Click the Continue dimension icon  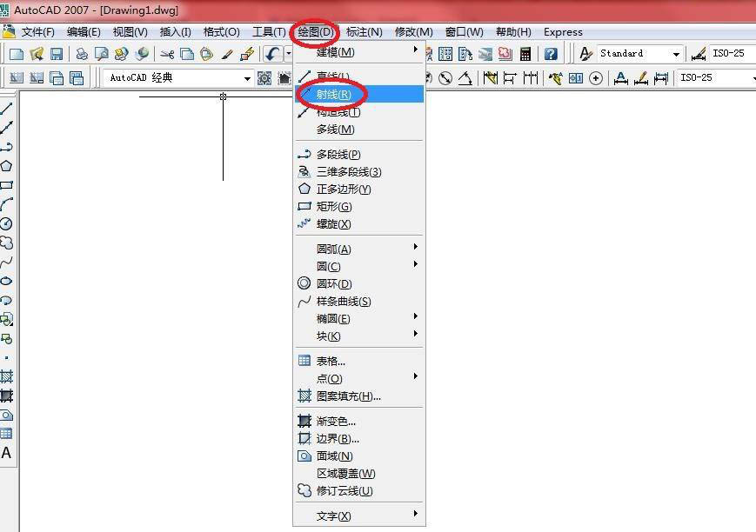tap(531, 78)
